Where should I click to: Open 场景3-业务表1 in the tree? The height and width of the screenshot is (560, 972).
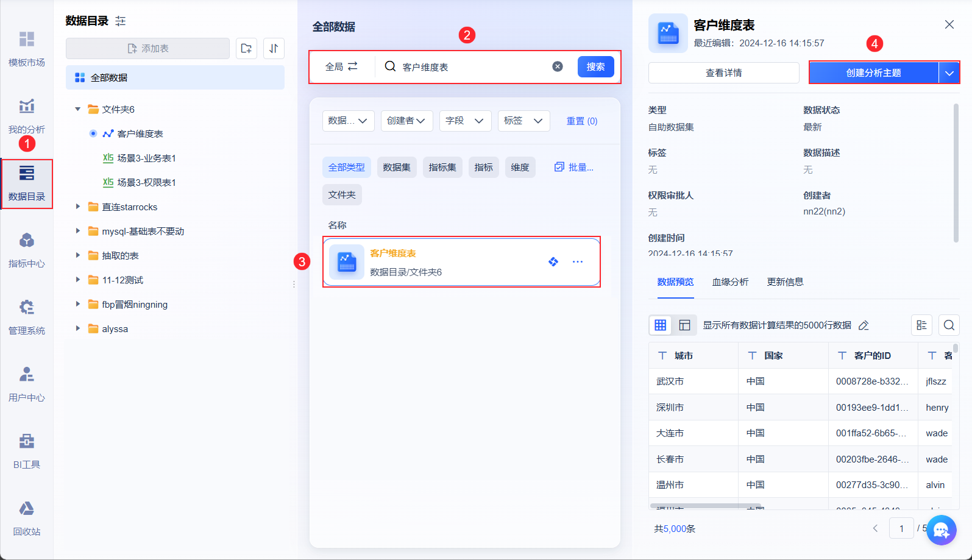[146, 158]
